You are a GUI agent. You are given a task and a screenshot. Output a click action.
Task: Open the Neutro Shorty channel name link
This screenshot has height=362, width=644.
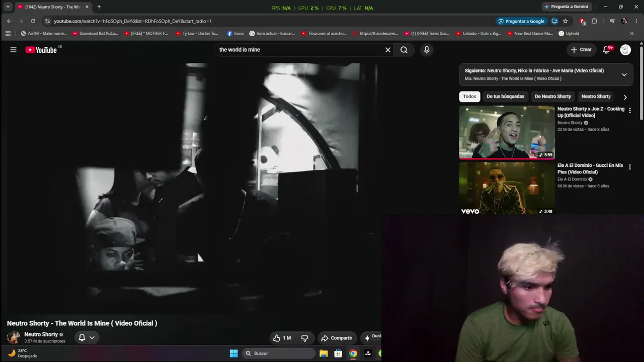(x=41, y=334)
